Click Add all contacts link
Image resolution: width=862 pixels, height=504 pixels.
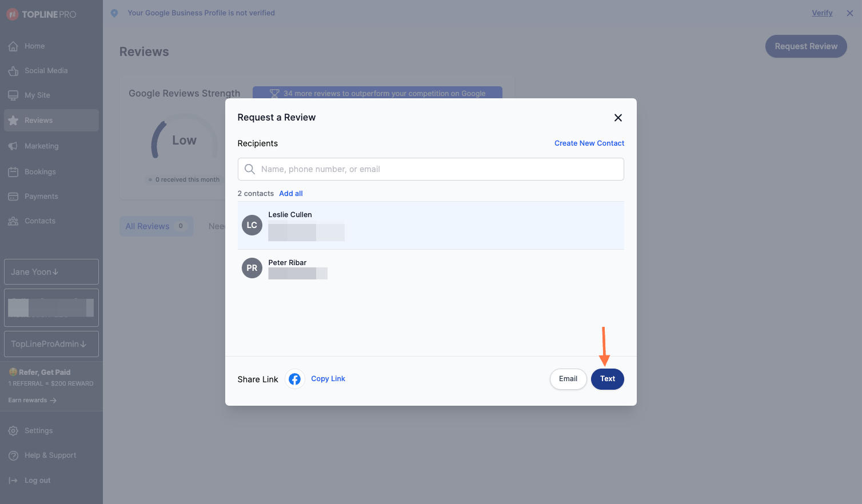click(x=291, y=194)
